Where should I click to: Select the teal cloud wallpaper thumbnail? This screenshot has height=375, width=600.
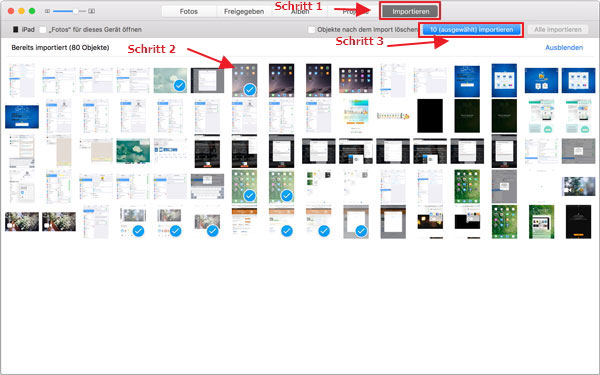(133, 151)
